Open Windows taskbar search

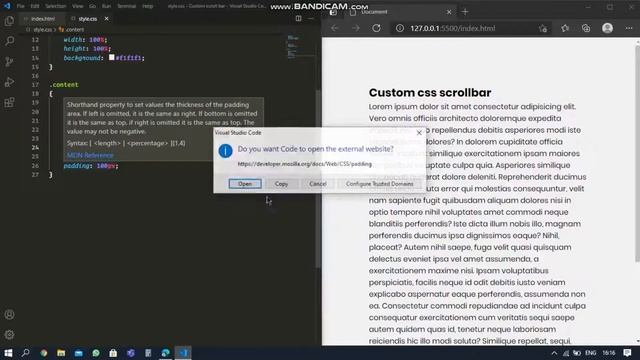point(25,353)
